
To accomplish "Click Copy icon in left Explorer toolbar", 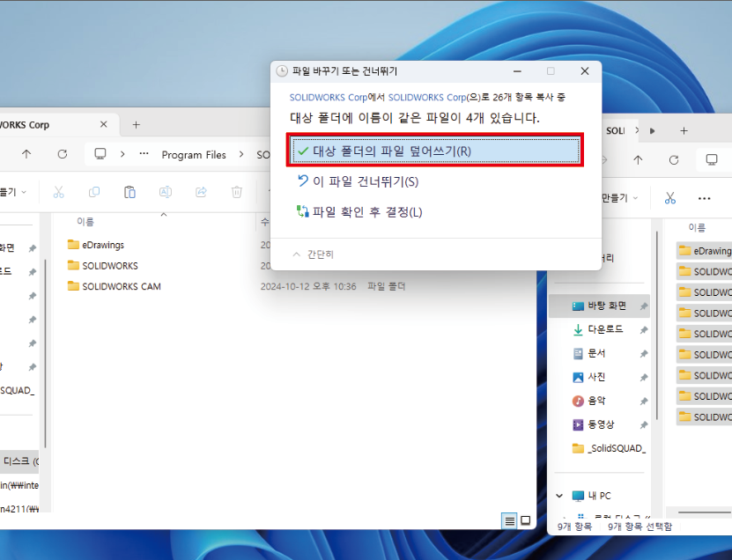I will click(94, 192).
